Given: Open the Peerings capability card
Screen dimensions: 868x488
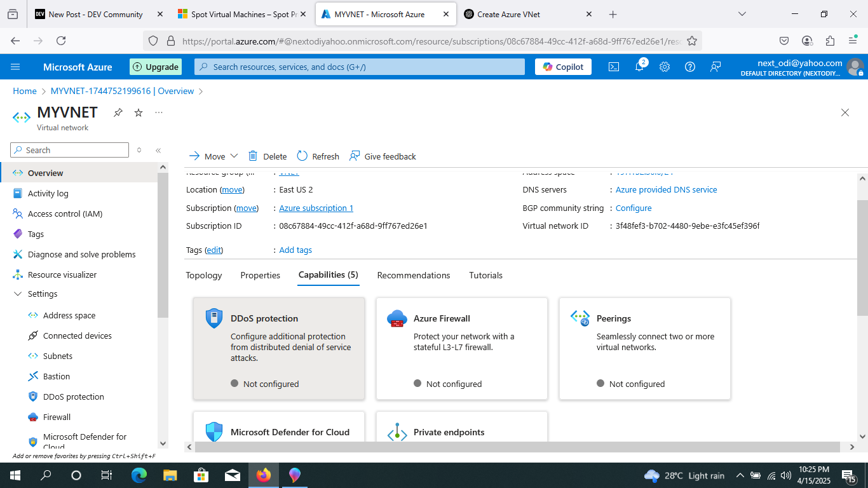Looking at the screenshot, I should [645, 349].
